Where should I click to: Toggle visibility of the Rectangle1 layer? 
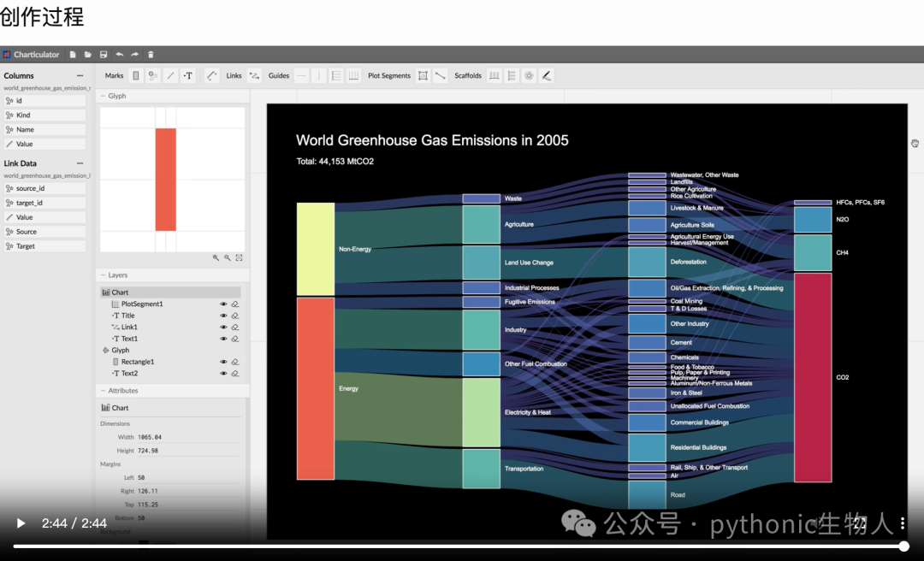[x=223, y=362]
